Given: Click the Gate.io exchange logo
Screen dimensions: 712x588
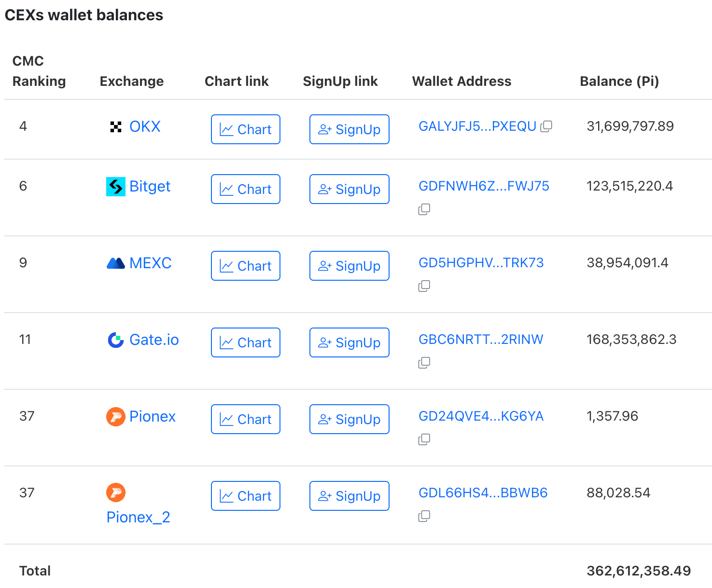Looking at the screenshot, I should 116,340.
